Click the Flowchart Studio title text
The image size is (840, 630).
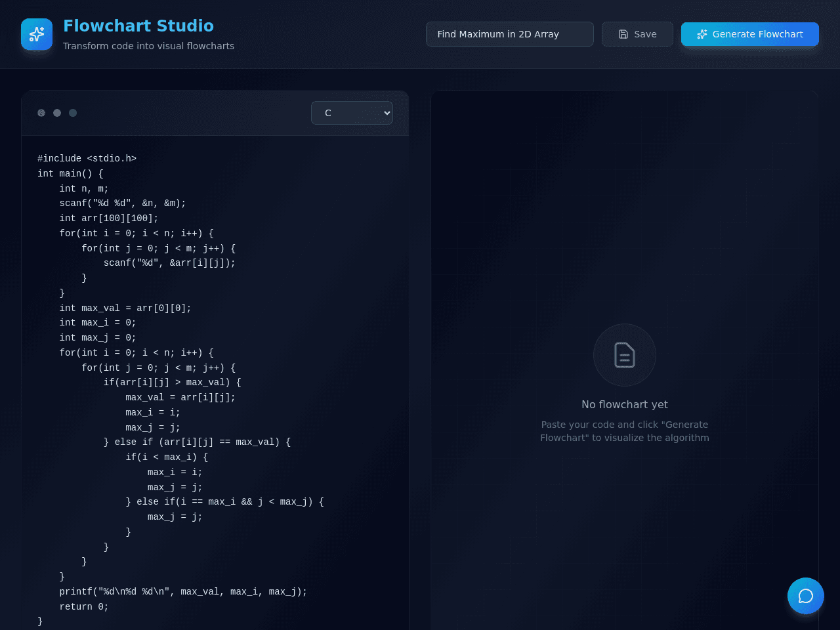(x=138, y=26)
